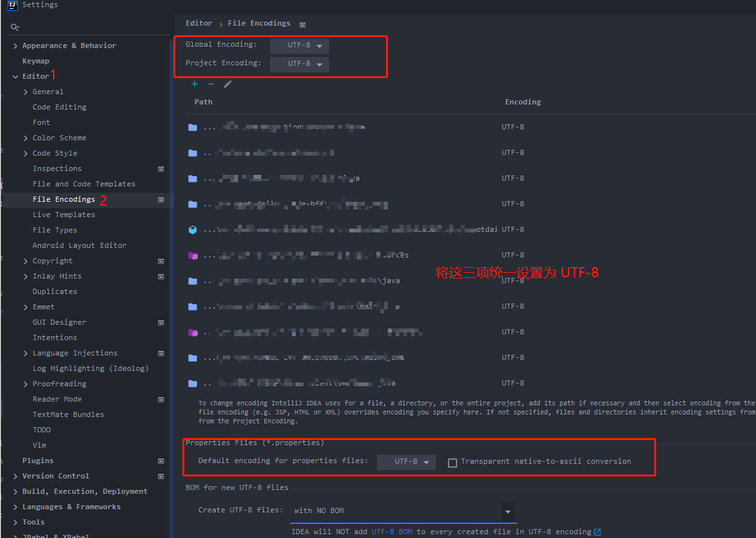Open Live Templates settings

click(63, 215)
